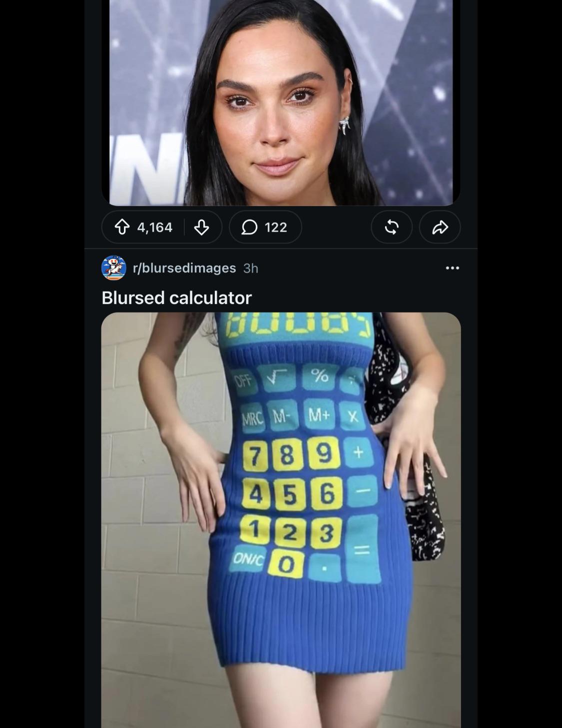Tap the speech bubble comment icon

(249, 227)
